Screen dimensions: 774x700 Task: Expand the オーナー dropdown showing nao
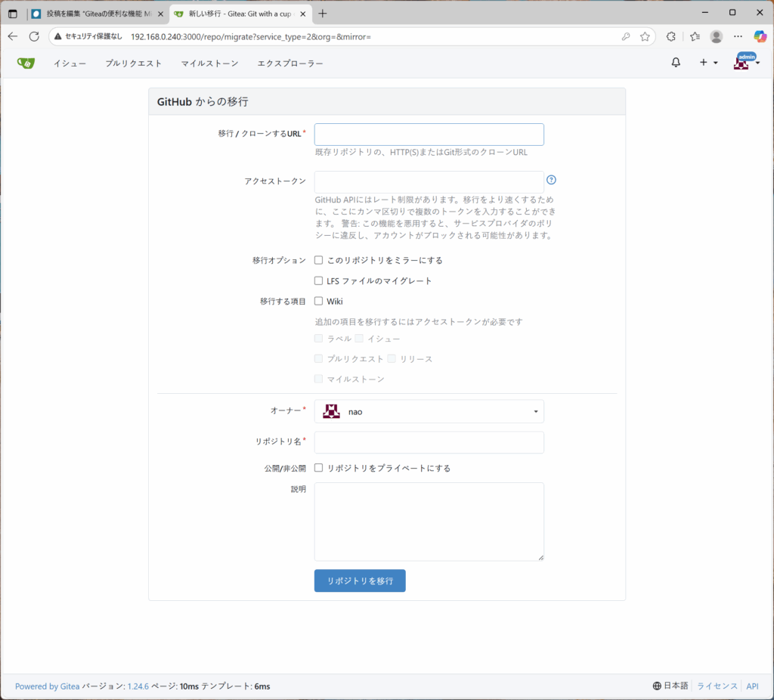point(429,411)
